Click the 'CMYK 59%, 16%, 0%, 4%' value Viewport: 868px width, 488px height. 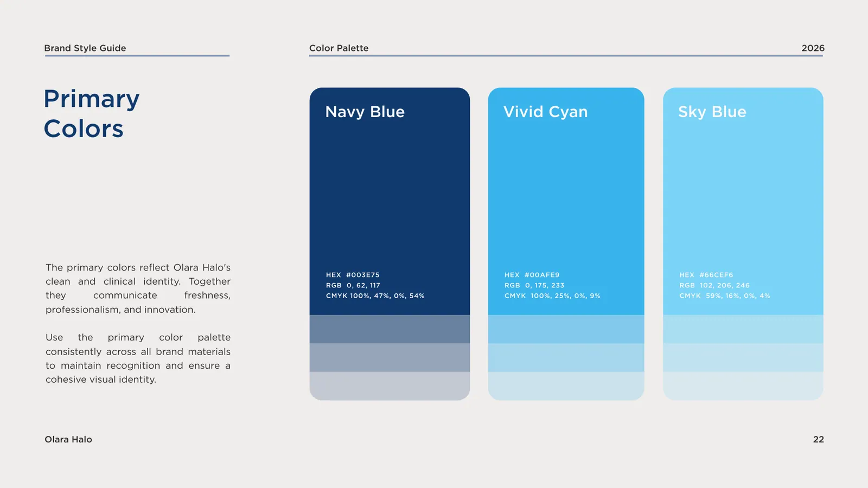[724, 296]
